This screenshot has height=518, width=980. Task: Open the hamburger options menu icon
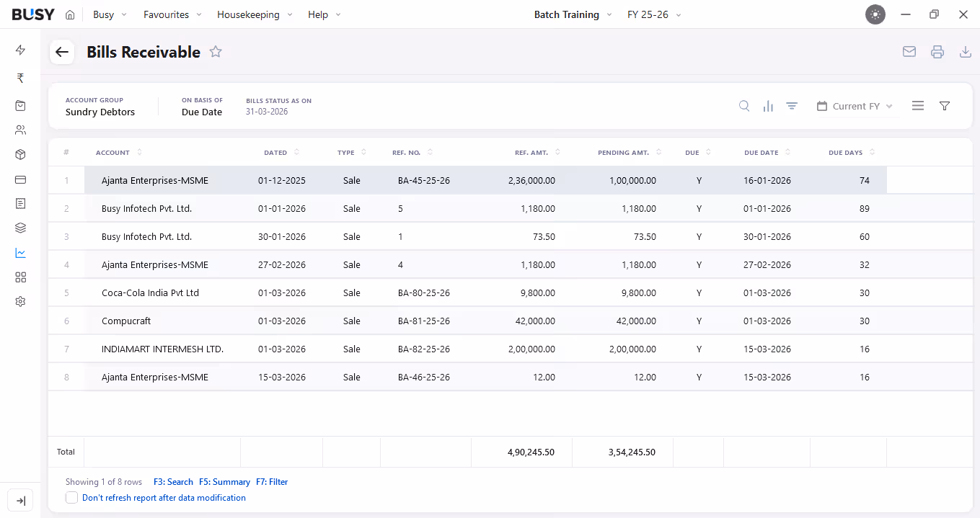(x=918, y=106)
